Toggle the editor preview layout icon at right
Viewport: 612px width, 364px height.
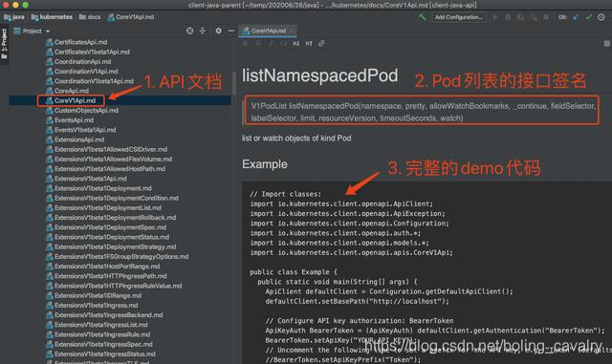coord(607,44)
